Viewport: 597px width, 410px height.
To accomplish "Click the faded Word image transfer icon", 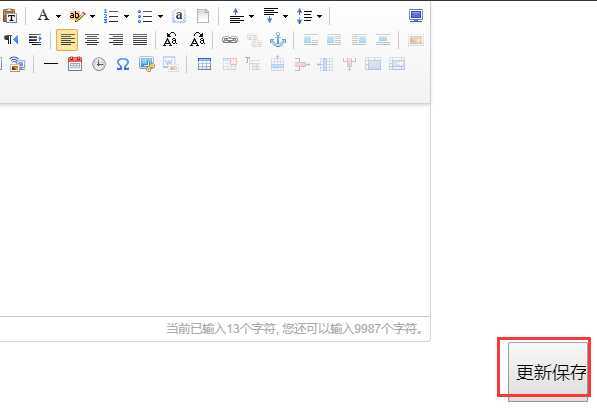I will (x=171, y=64).
